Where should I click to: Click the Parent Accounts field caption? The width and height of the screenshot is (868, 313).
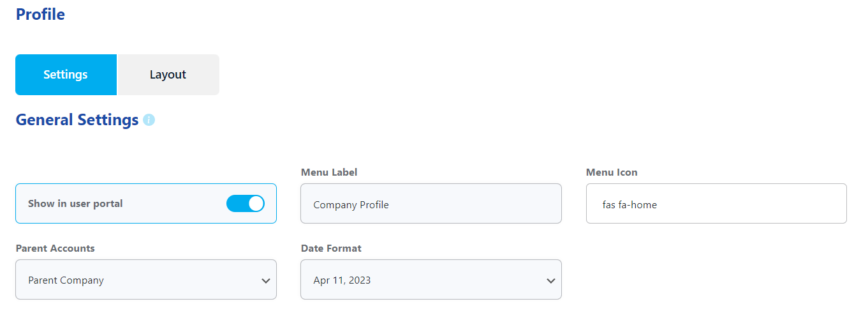(55, 248)
